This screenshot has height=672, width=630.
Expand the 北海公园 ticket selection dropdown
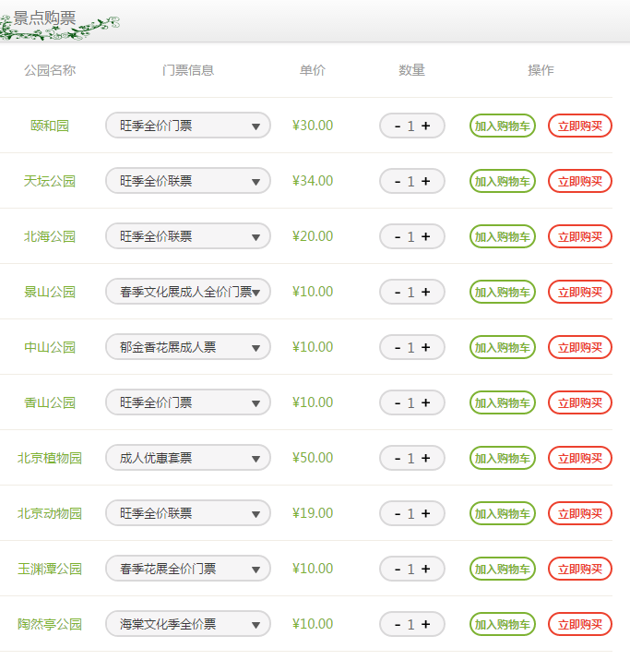[188, 236]
